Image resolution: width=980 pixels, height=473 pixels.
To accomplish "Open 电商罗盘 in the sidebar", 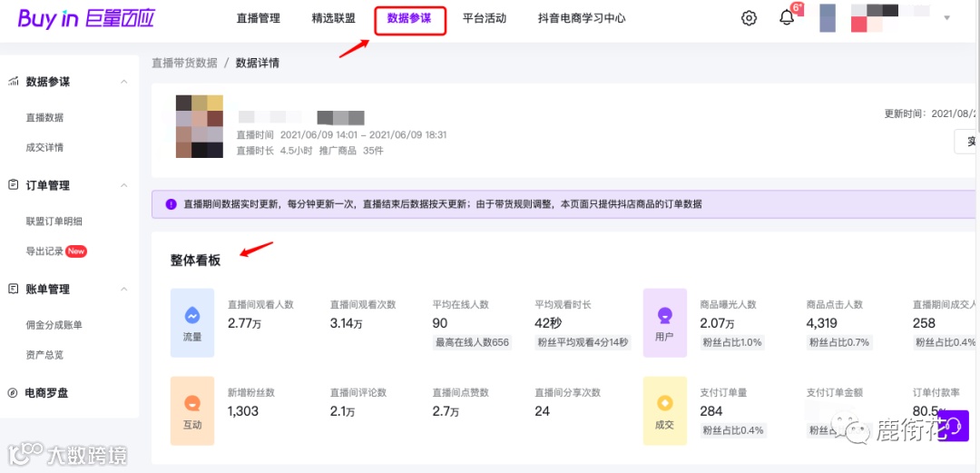I will pos(47,393).
